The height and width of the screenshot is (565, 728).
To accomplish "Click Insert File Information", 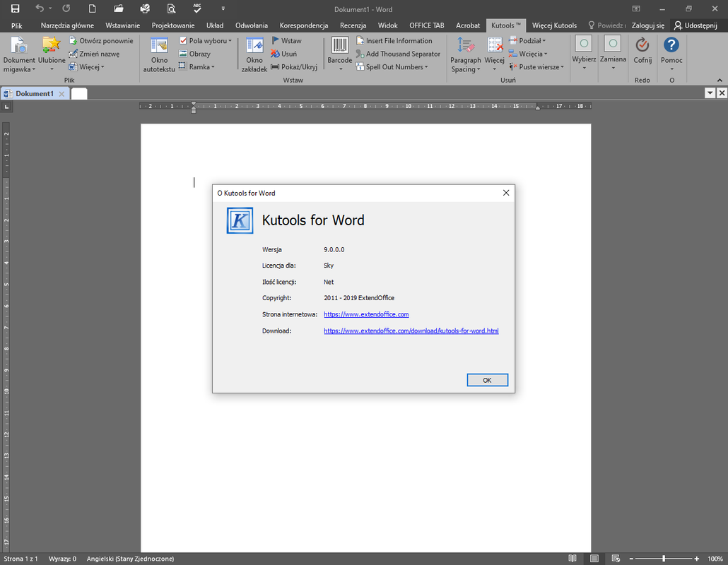I will (x=394, y=41).
